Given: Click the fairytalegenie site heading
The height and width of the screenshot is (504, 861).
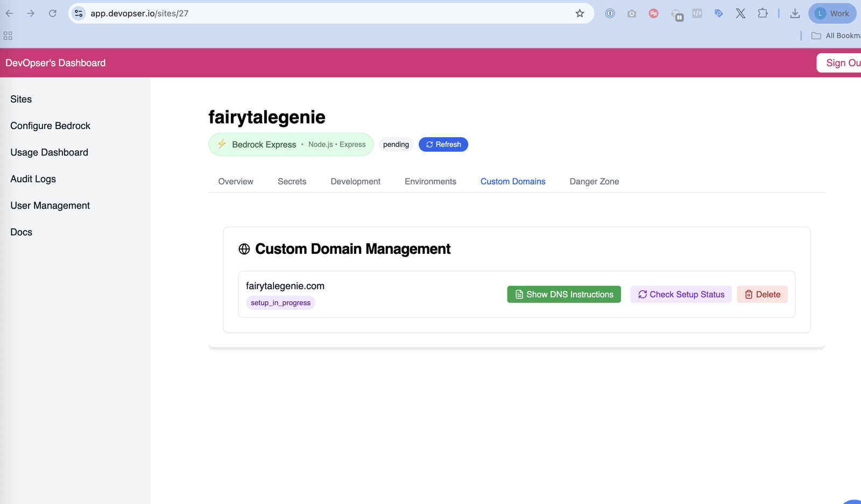Looking at the screenshot, I should pyautogui.click(x=267, y=117).
